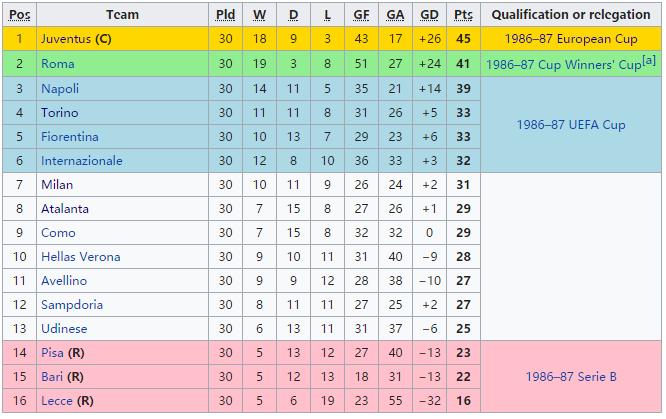Open the 1986–87 European Cup link

tap(570, 39)
